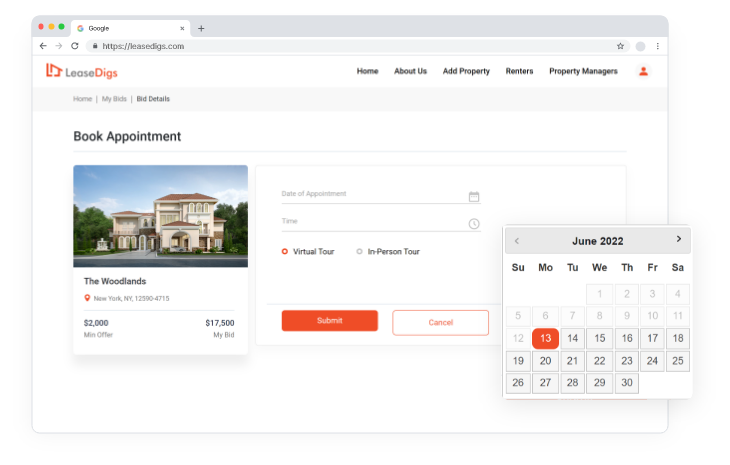The width and height of the screenshot is (730, 465).
Task: Select June 20 in calendar
Action: coord(545,361)
